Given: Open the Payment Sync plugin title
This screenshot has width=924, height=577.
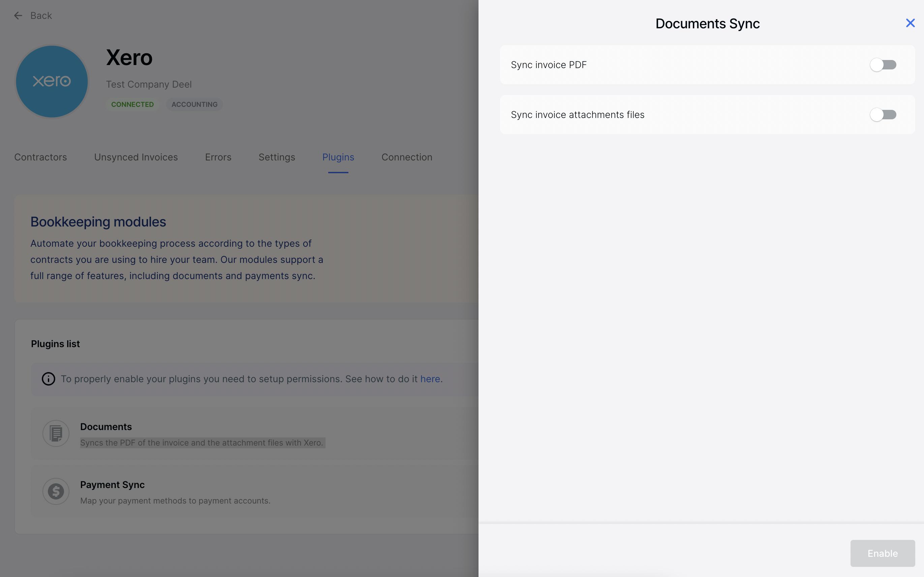Looking at the screenshot, I should [112, 485].
